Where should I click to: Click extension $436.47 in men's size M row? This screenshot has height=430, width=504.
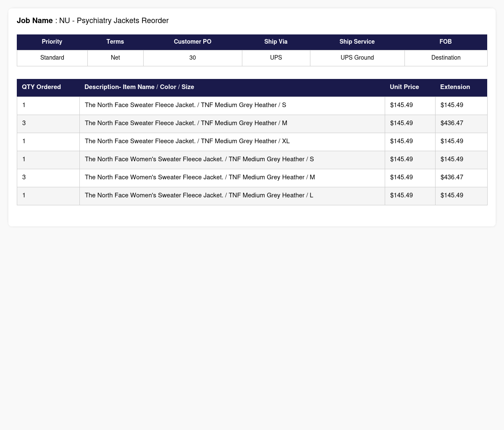point(461,124)
